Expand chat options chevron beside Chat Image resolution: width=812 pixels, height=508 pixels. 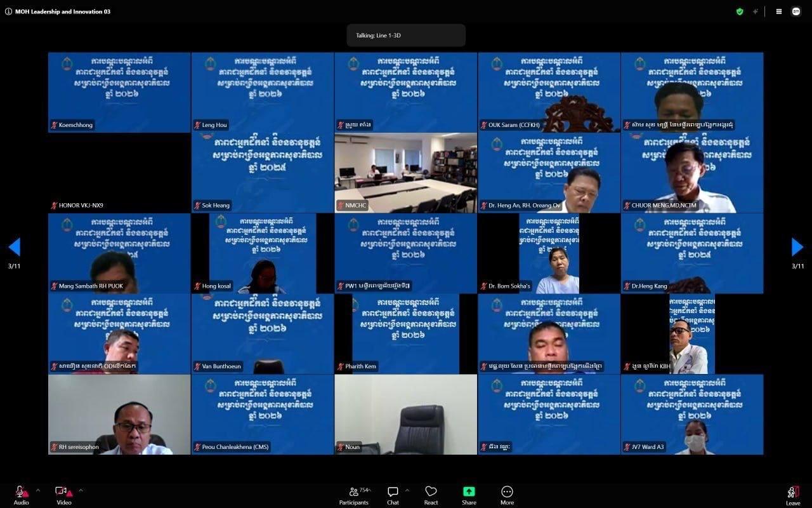tap(407, 490)
